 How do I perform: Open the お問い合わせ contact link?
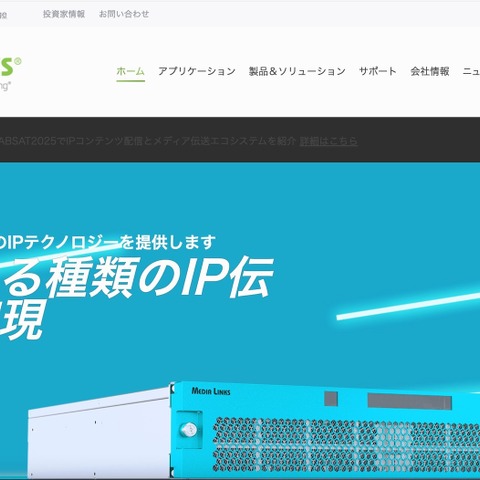(x=124, y=14)
